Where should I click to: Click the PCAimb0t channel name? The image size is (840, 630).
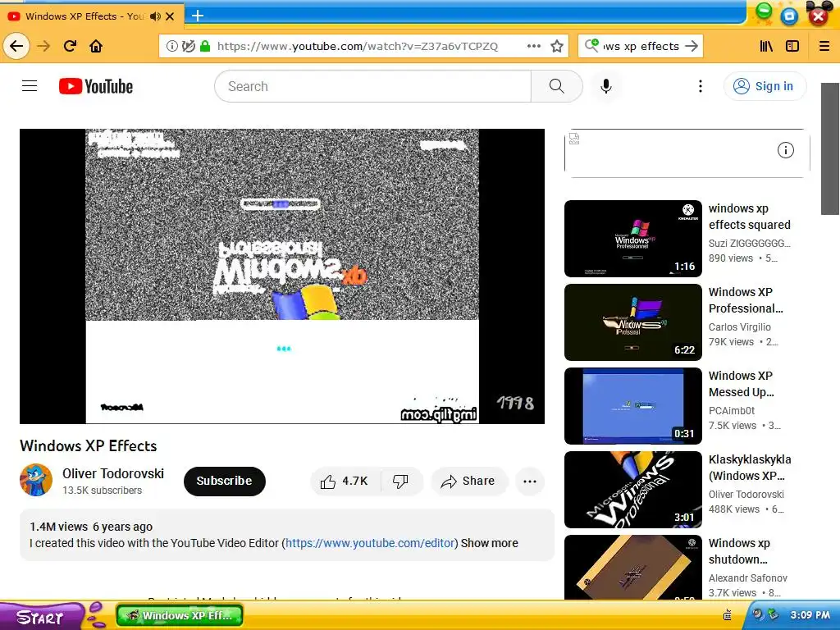731,410
